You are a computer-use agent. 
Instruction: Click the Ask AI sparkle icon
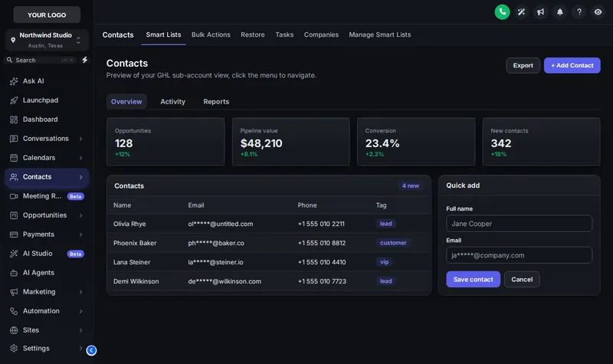(x=14, y=81)
